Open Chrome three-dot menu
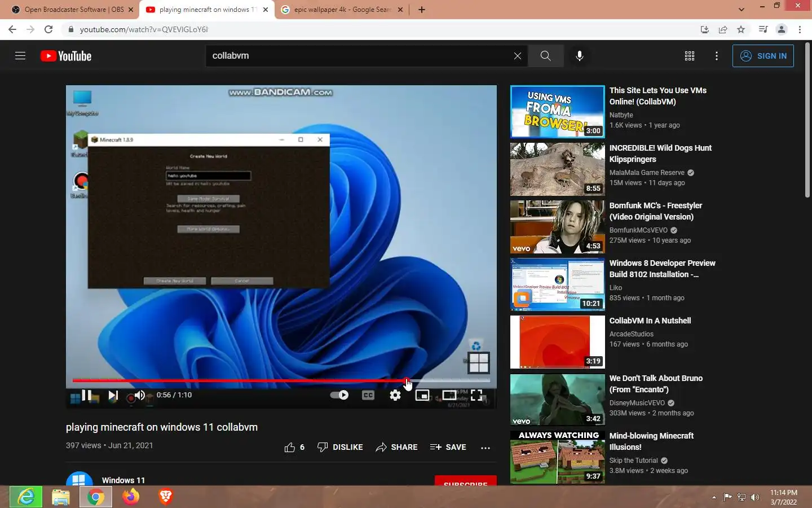The width and height of the screenshot is (812, 508). point(800,29)
